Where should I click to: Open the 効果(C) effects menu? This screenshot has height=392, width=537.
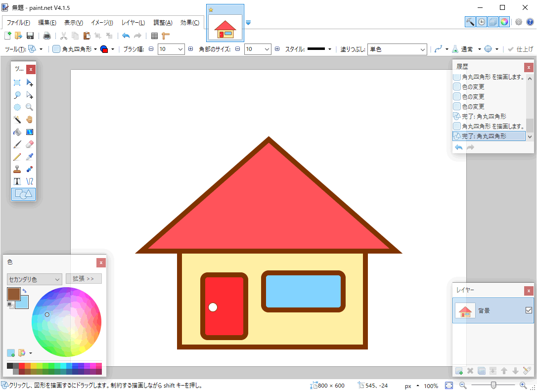point(189,23)
